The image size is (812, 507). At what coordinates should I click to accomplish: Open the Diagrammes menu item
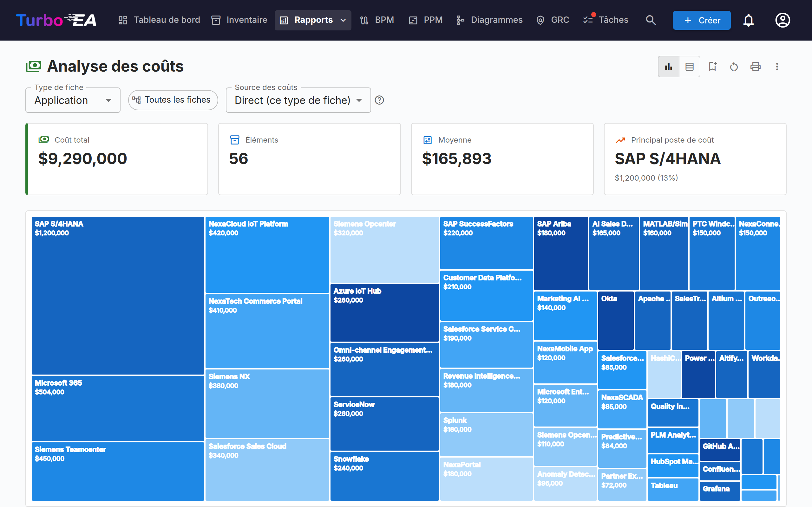[489, 20]
